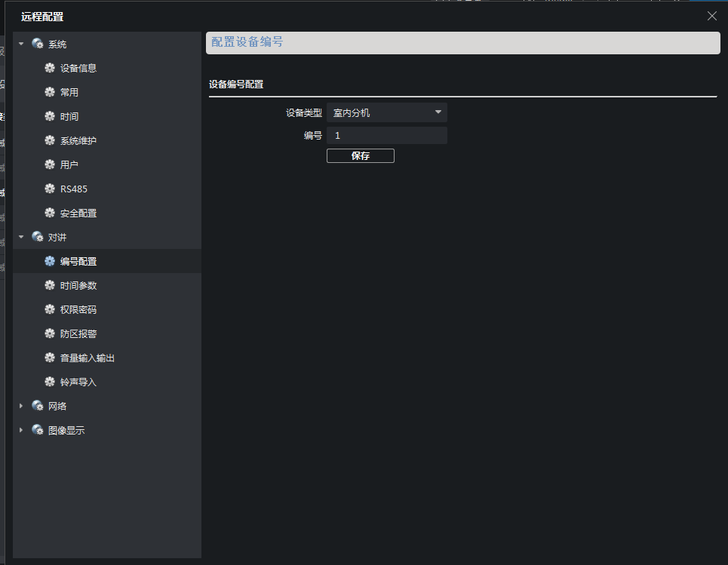Click the gear icon beside 设备信息
728x565 pixels.
click(x=50, y=68)
